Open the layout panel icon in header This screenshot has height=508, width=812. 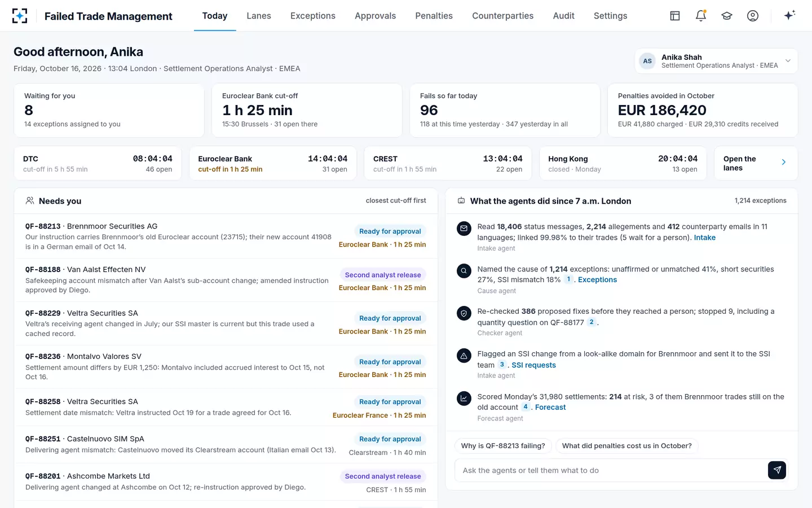tap(675, 16)
